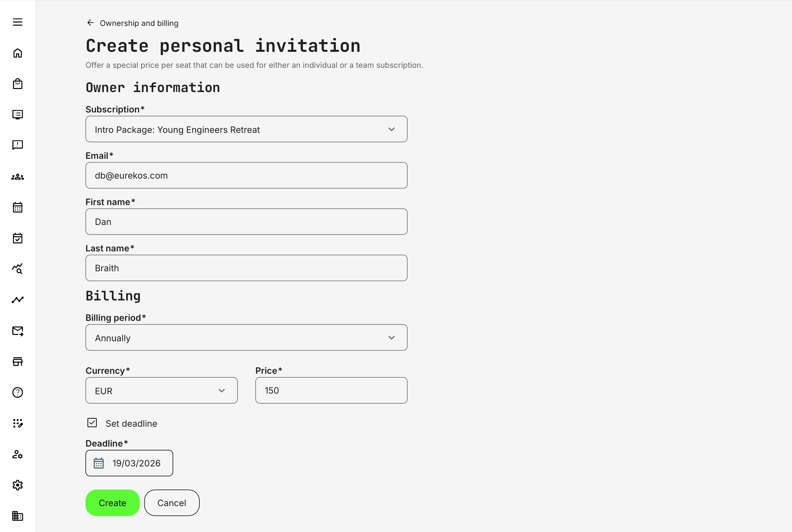Open the feedback comment icon in sidebar
Viewport: 792px width, 532px height.
(x=17, y=145)
